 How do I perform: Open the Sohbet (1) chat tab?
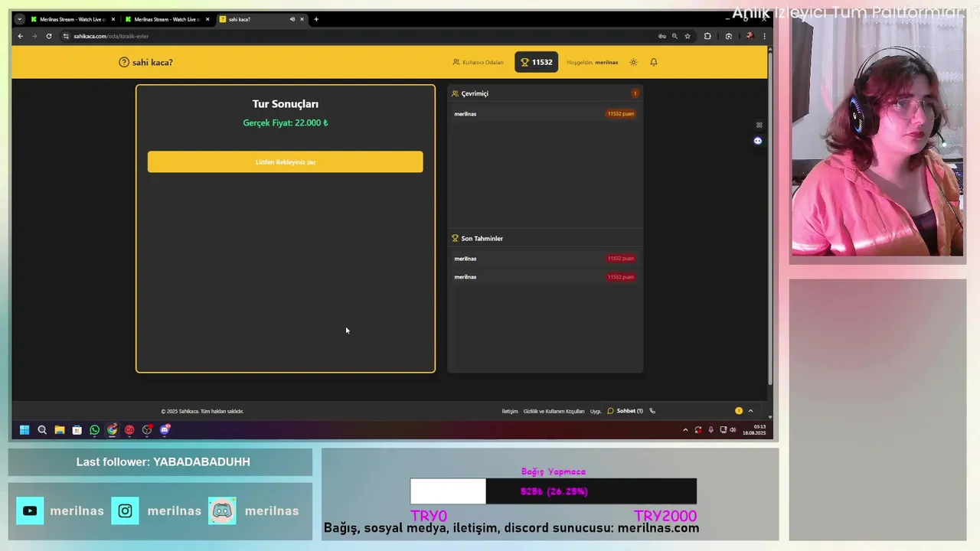point(626,411)
